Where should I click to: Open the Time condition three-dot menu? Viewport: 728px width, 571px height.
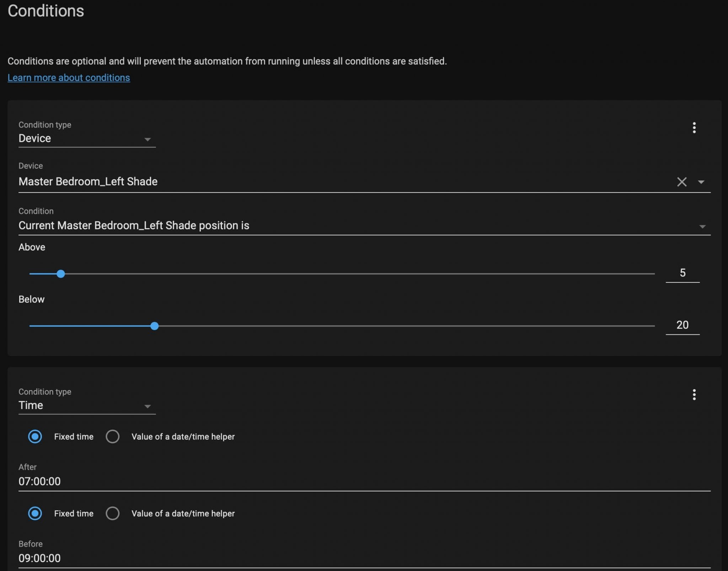(x=694, y=394)
